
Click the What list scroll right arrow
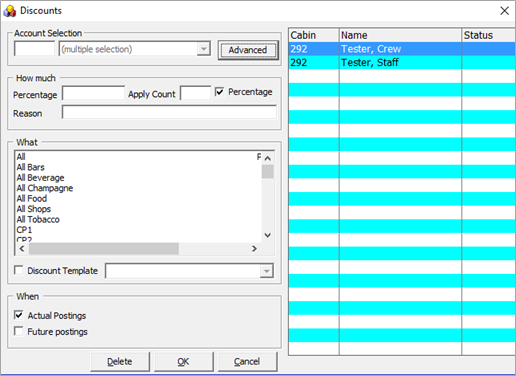click(x=254, y=249)
